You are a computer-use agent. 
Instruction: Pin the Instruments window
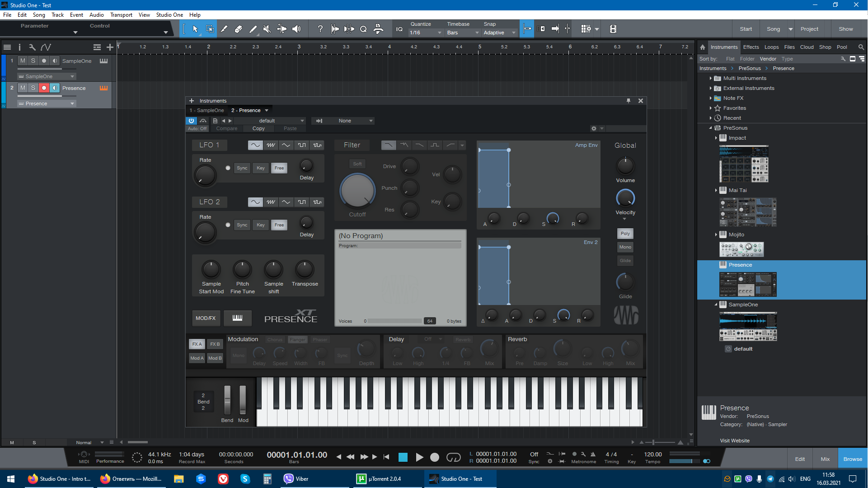pos(629,101)
